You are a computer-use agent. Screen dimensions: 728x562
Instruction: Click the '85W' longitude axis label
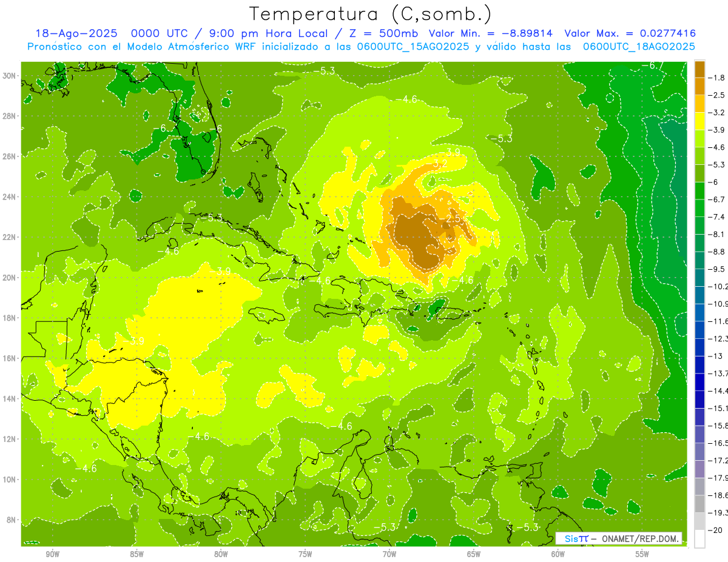tap(136, 554)
